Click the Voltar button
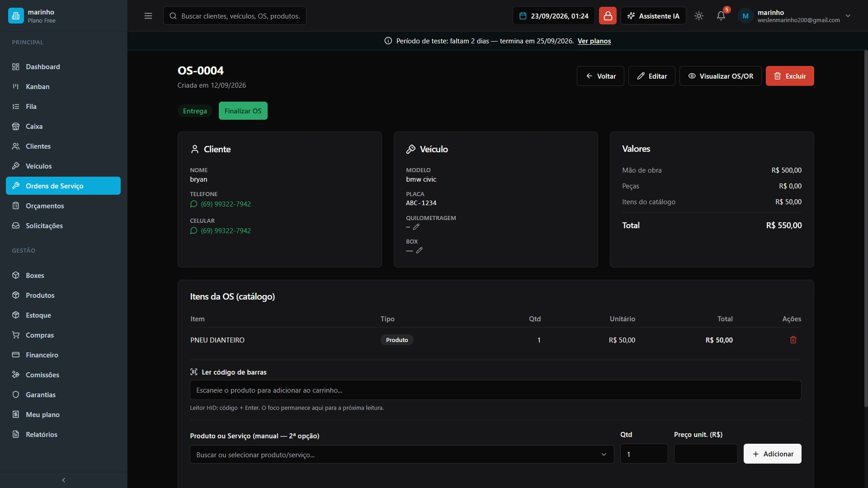 point(600,76)
